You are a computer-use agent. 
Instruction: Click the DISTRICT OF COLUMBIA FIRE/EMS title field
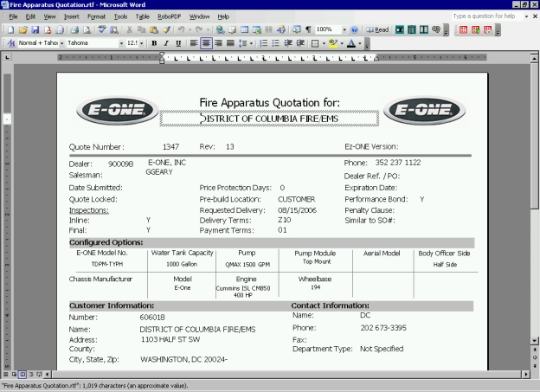(269, 119)
